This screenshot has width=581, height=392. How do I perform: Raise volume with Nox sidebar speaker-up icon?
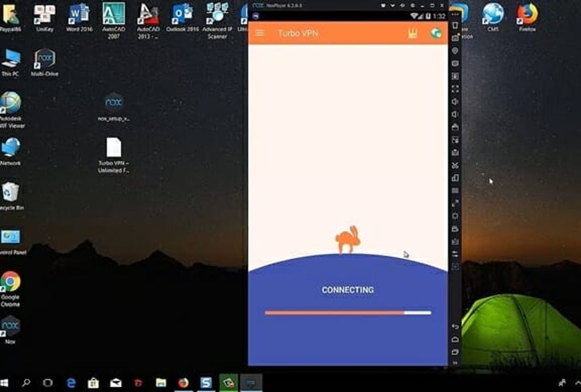pyautogui.click(x=455, y=101)
